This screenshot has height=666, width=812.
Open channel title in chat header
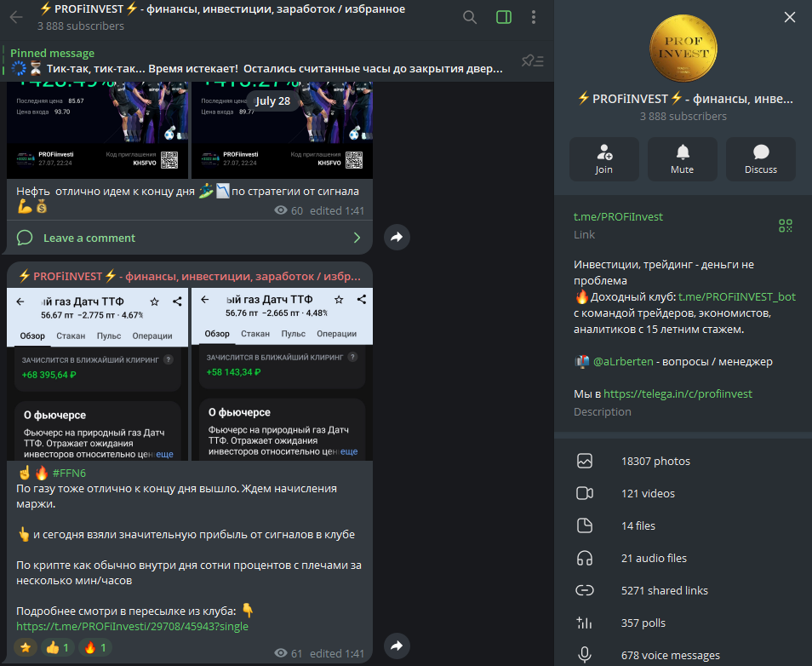point(223,9)
